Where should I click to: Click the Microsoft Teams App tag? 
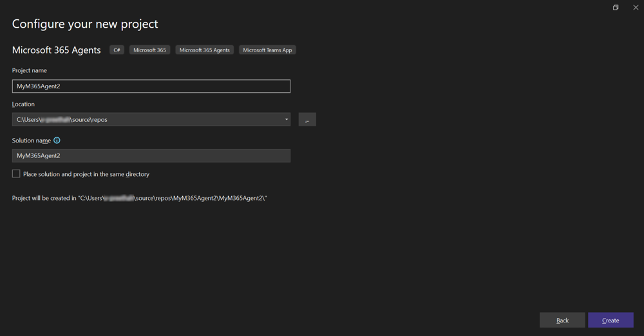[x=267, y=50]
